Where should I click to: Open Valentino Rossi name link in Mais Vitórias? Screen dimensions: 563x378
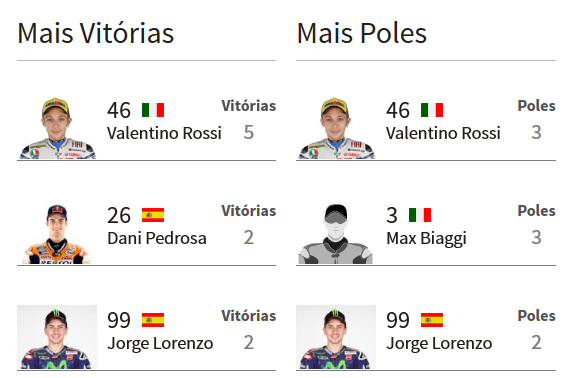coord(164,133)
